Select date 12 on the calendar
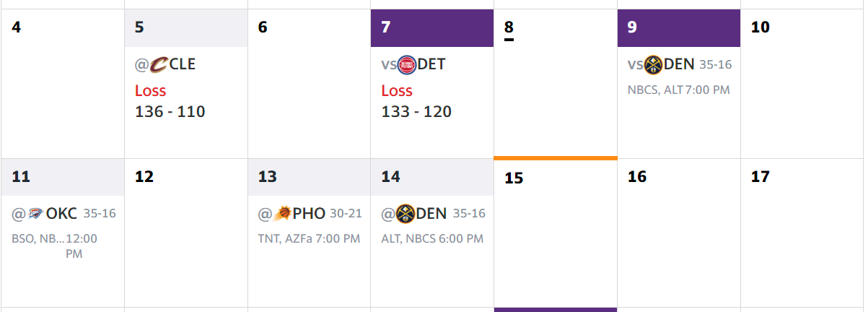This screenshot has width=868, height=312. pos(144,177)
